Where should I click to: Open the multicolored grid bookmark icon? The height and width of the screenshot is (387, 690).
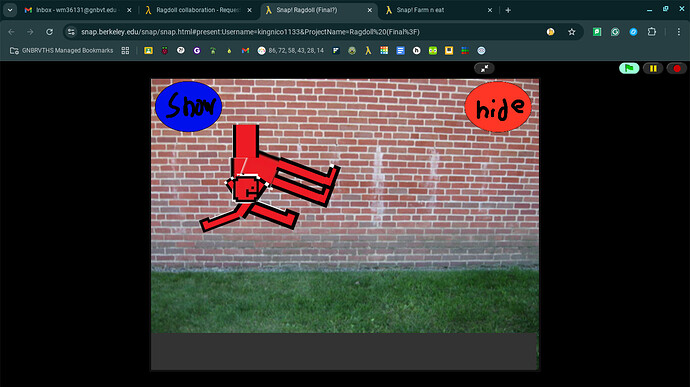384,51
